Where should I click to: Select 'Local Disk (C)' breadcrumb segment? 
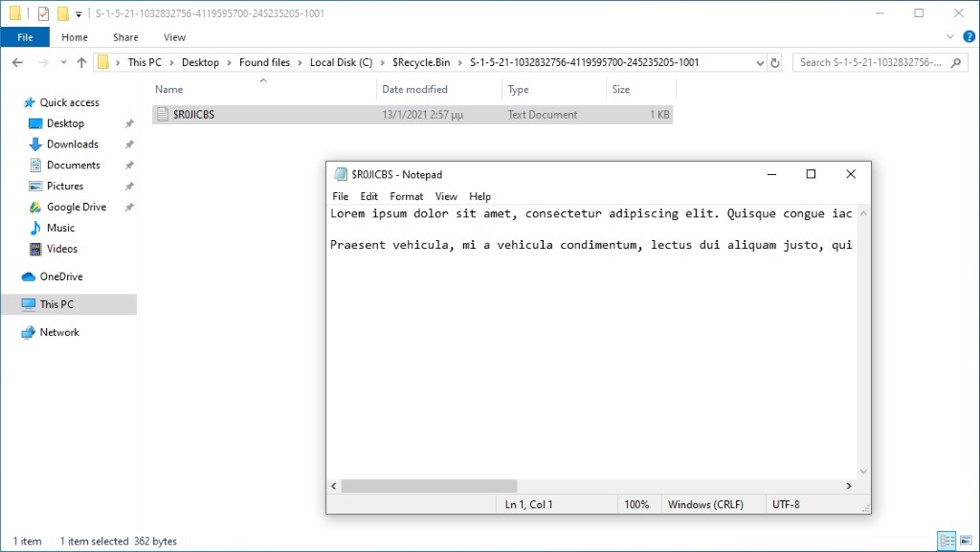point(342,62)
